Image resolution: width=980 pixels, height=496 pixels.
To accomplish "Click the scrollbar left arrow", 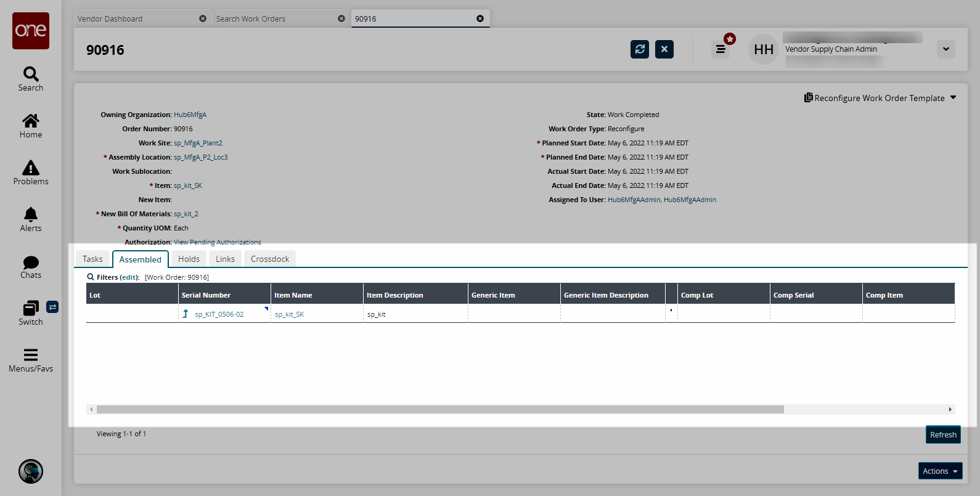I will tap(91, 409).
